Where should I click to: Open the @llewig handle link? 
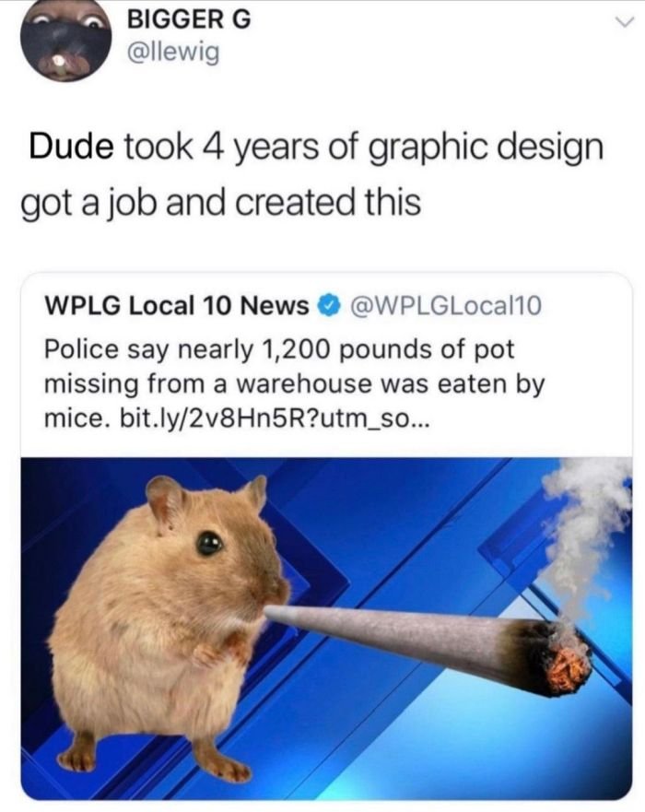tap(173, 53)
